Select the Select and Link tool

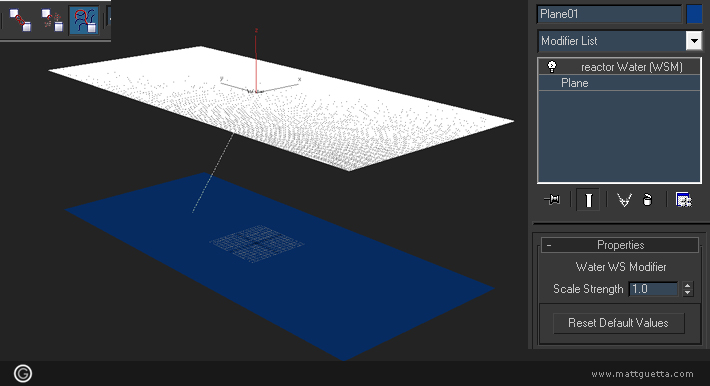point(20,20)
